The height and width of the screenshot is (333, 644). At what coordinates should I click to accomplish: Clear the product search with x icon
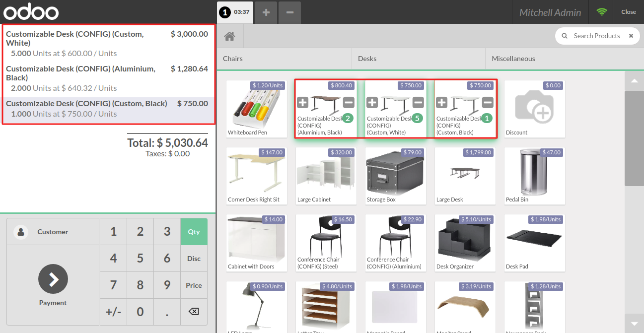click(631, 36)
